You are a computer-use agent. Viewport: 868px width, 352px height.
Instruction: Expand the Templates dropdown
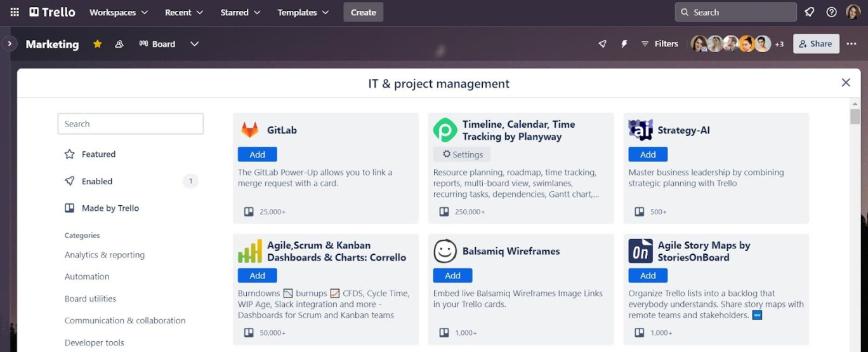pyautogui.click(x=303, y=12)
